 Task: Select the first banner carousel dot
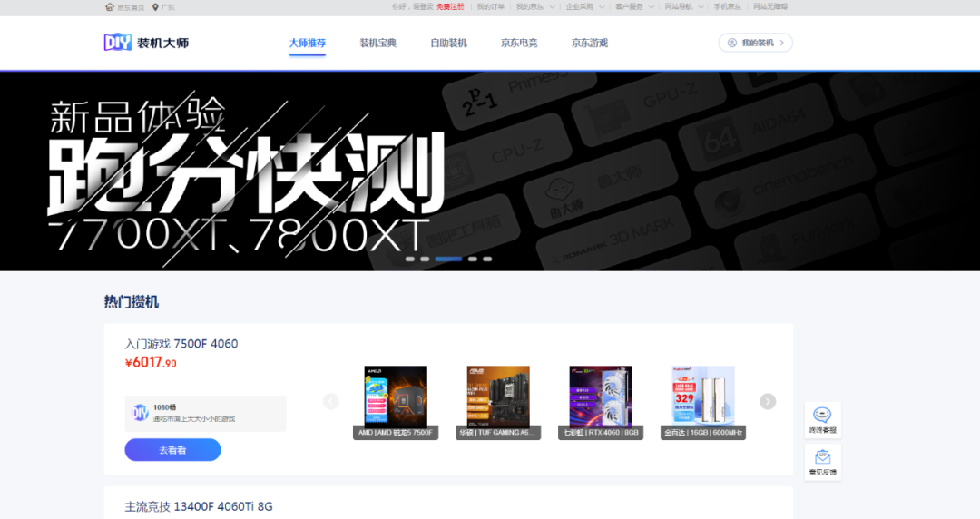pos(410,259)
